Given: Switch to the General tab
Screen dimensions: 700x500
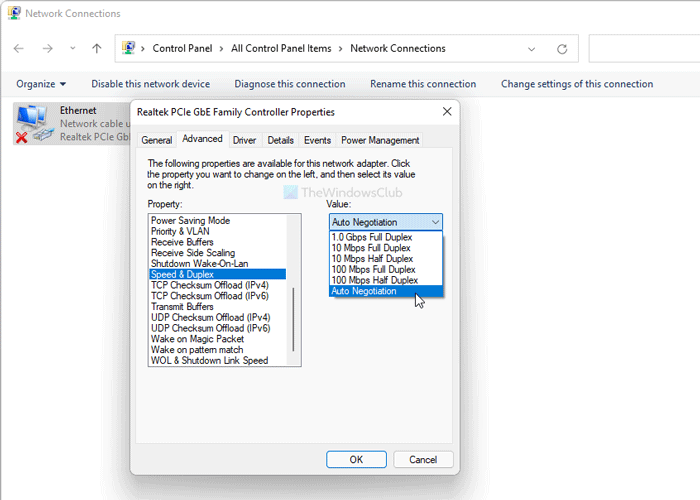Looking at the screenshot, I should coord(157,140).
